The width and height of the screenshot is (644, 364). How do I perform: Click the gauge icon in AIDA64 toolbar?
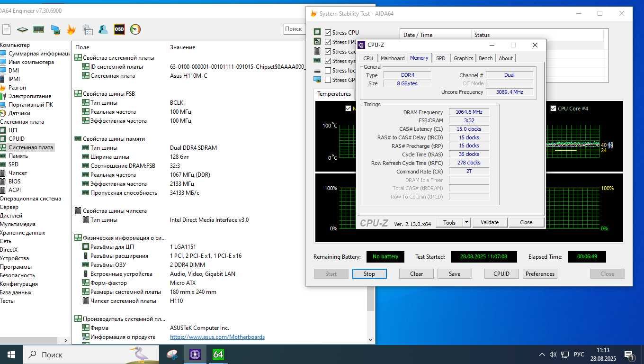(135, 29)
